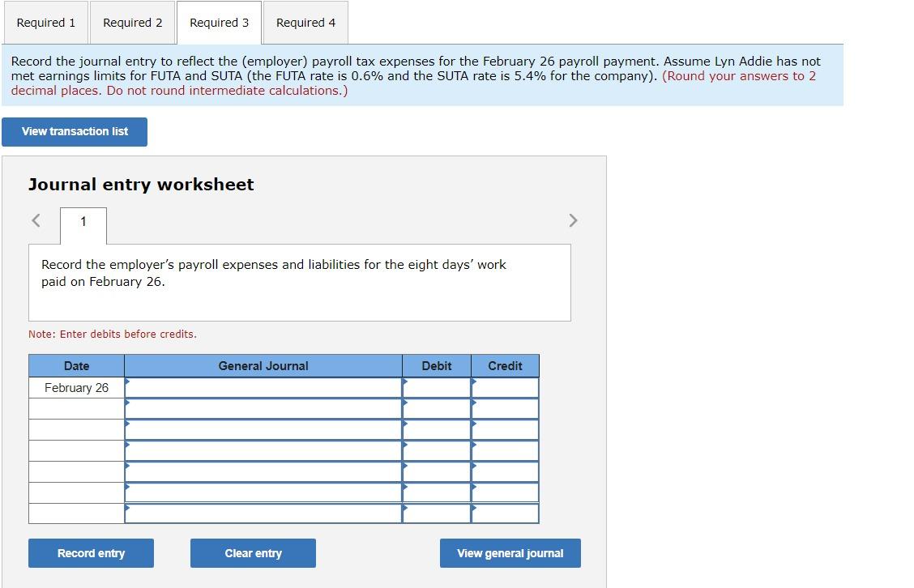Click the General Journal column header
This screenshot has height=588, width=914.
(x=263, y=366)
